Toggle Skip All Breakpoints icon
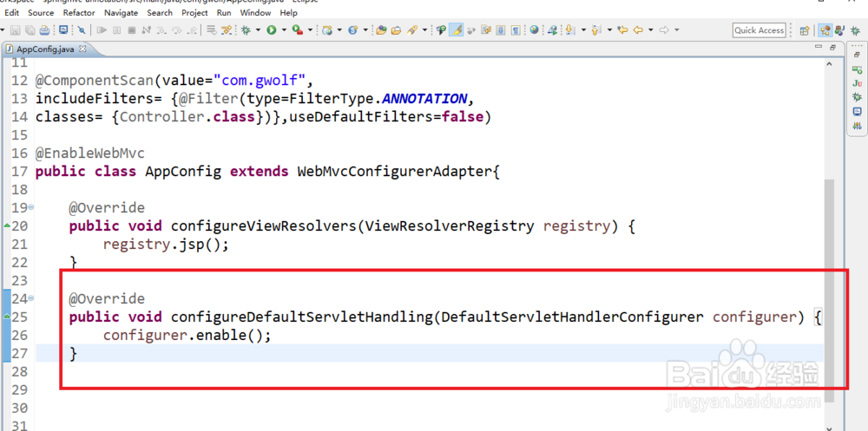 (82, 30)
